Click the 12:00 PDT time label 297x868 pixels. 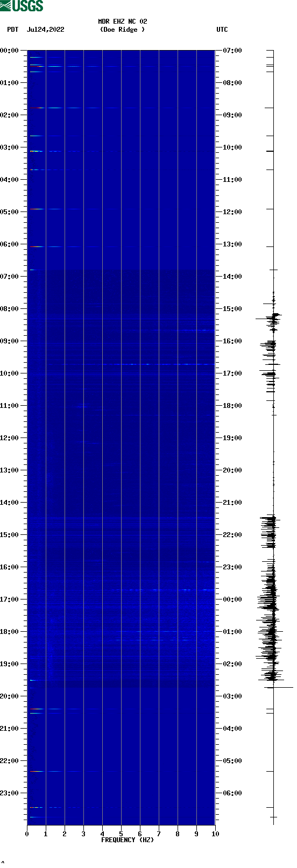click(x=10, y=438)
